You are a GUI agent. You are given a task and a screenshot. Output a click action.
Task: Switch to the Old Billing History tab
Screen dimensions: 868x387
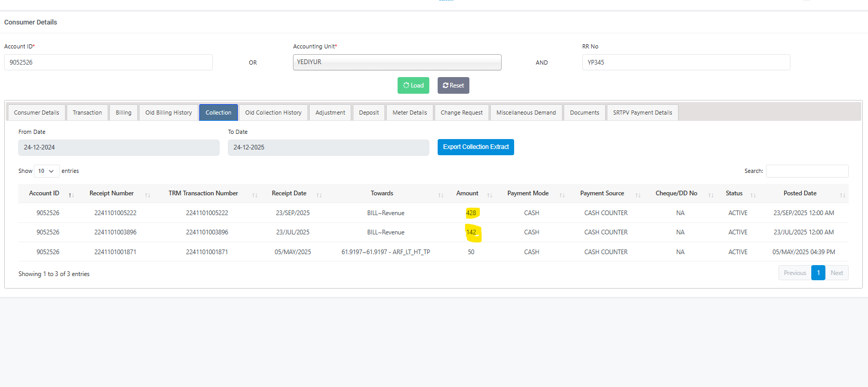coord(168,113)
